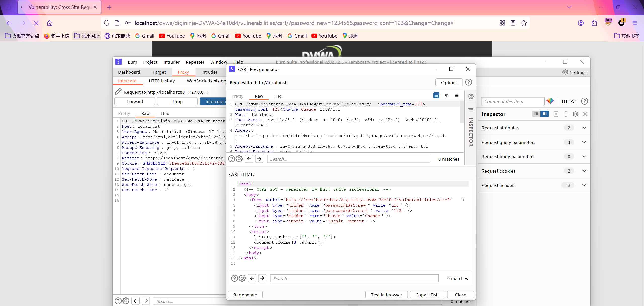Open the Project menu
The height and width of the screenshot is (306, 644).
[x=150, y=62]
